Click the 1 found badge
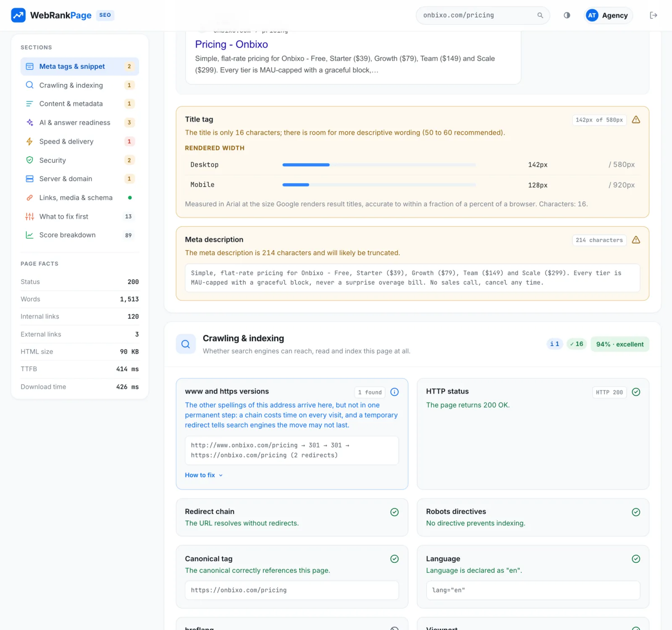Image resolution: width=672 pixels, height=630 pixels. 370,392
